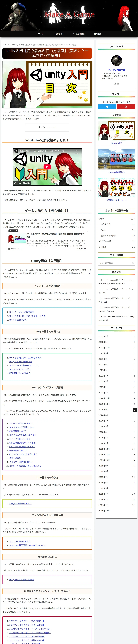Click the red YouTube follow button
This screenshot has height=644, width=138.
pos(126,107)
